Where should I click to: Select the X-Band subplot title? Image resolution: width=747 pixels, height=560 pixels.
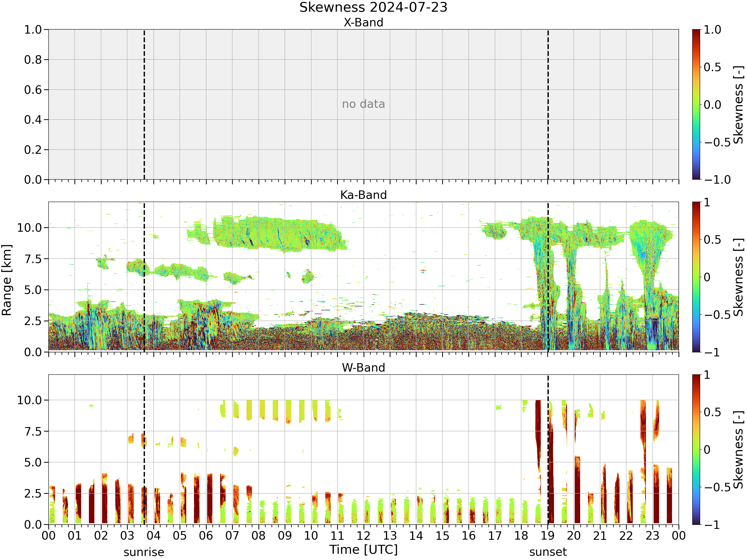tap(363, 23)
